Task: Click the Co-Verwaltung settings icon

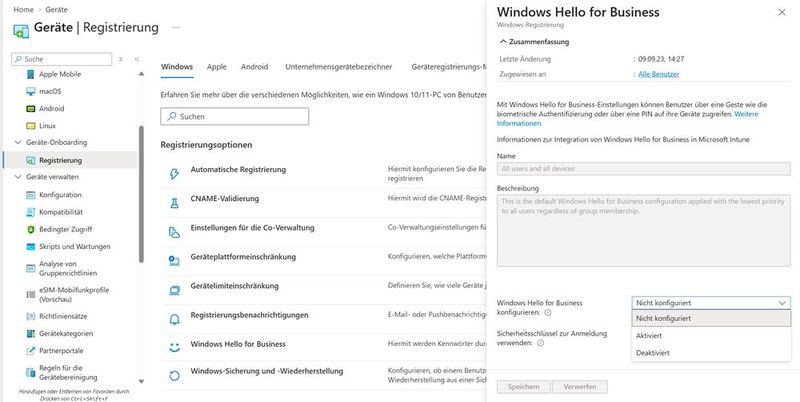Action: [x=174, y=232]
